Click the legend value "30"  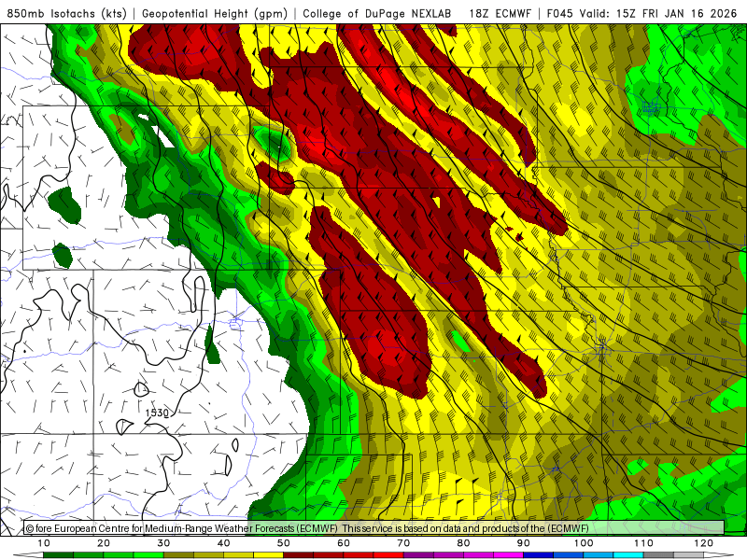click(x=163, y=543)
